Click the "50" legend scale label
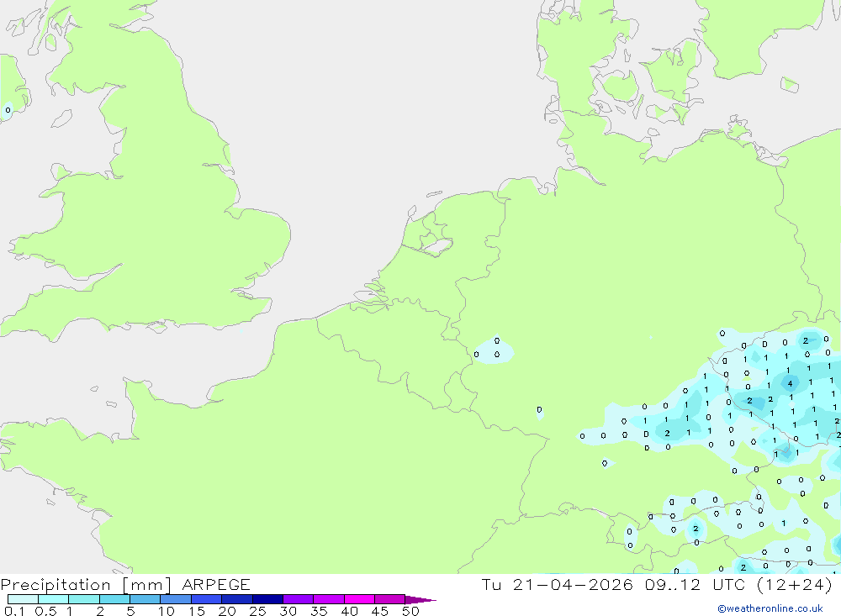Viewport: 841px width, 616px height. [x=411, y=611]
